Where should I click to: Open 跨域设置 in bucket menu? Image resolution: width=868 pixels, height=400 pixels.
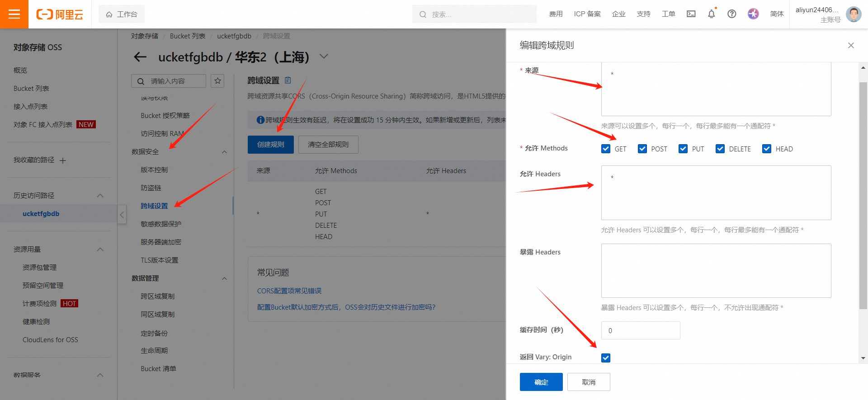pyautogui.click(x=154, y=206)
